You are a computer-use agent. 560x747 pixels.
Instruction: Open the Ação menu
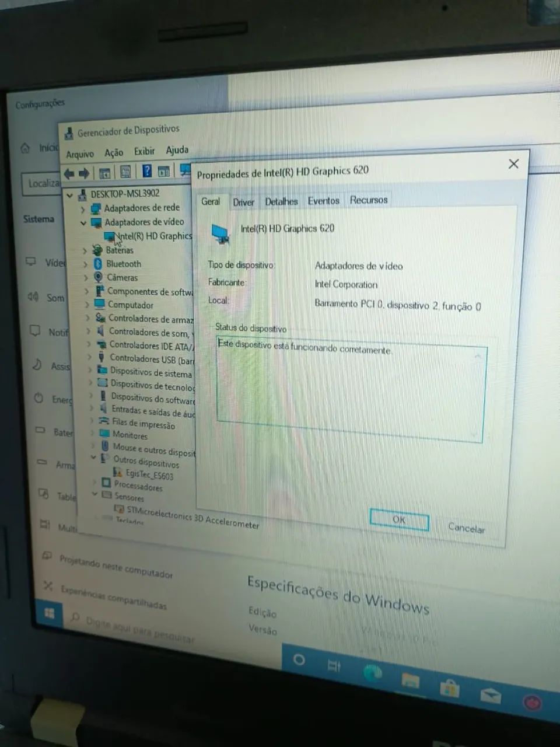point(114,153)
